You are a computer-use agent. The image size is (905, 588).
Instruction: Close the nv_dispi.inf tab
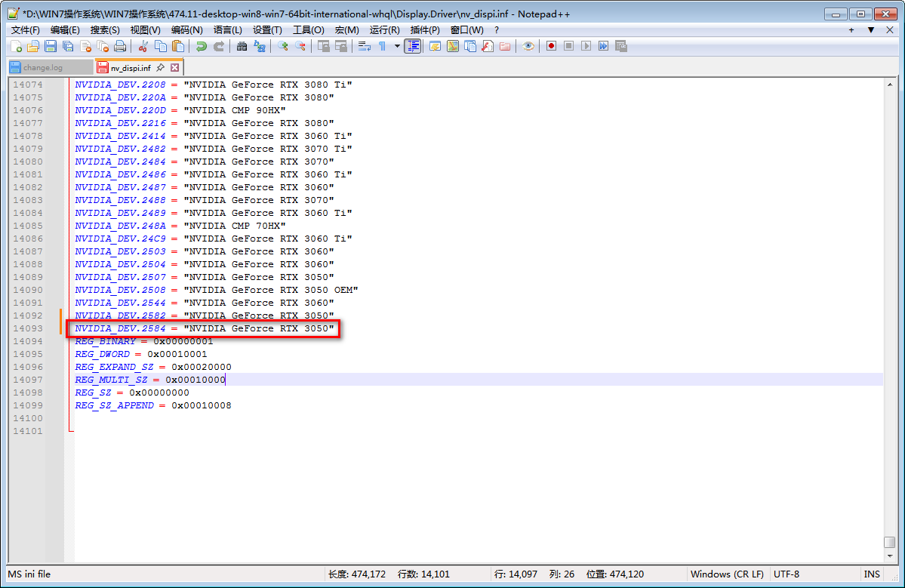[174, 67]
